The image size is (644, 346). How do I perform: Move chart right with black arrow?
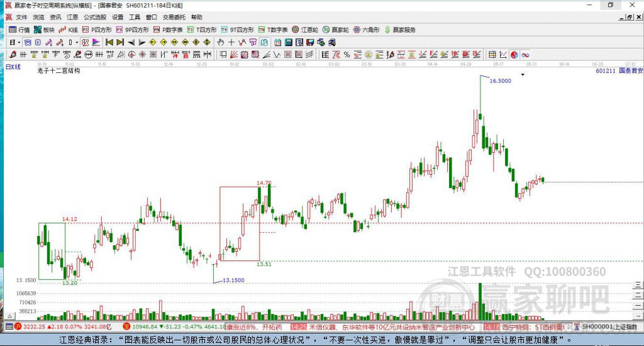[142, 42]
